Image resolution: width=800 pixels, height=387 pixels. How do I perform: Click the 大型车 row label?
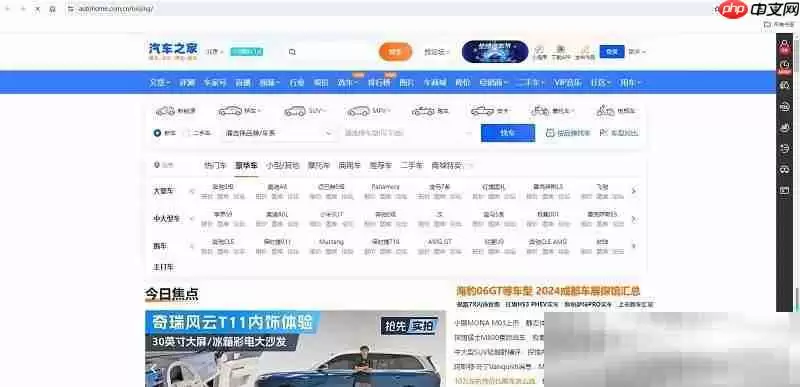[x=164, y=191]
